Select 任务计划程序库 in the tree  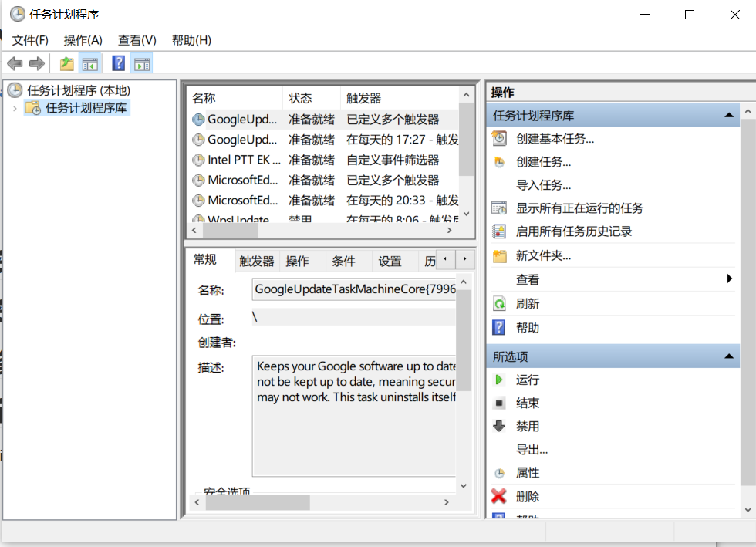pyautogui.click(x=86, y=108)
